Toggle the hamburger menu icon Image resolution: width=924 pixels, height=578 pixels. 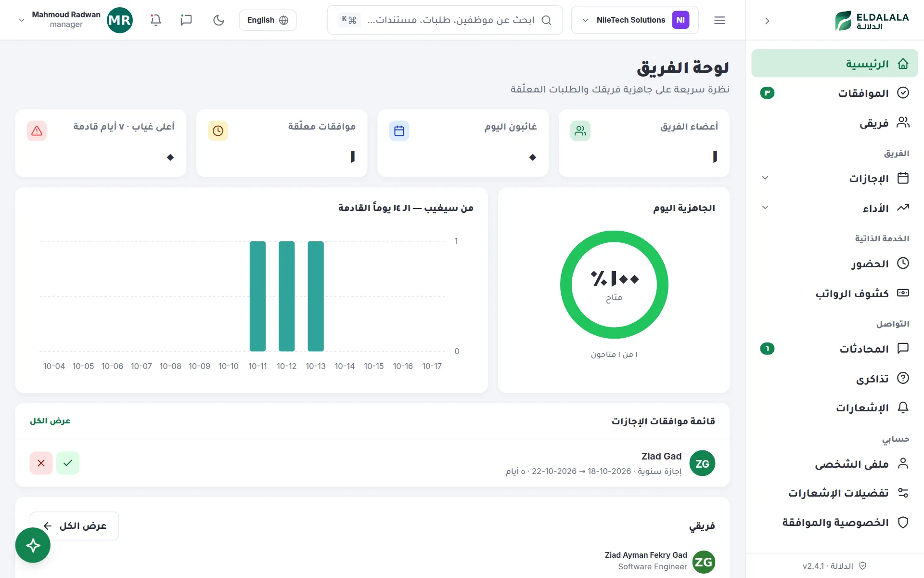pos(719,20)
